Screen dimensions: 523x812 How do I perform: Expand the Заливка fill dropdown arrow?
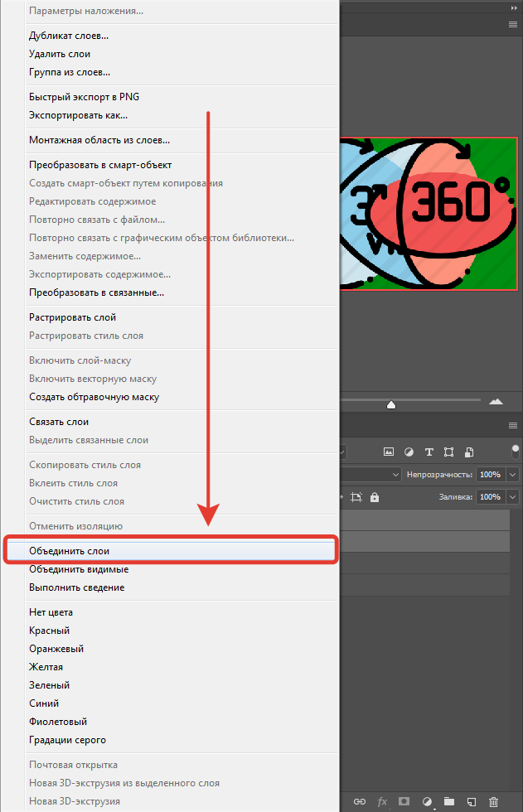tap(512, 497)
